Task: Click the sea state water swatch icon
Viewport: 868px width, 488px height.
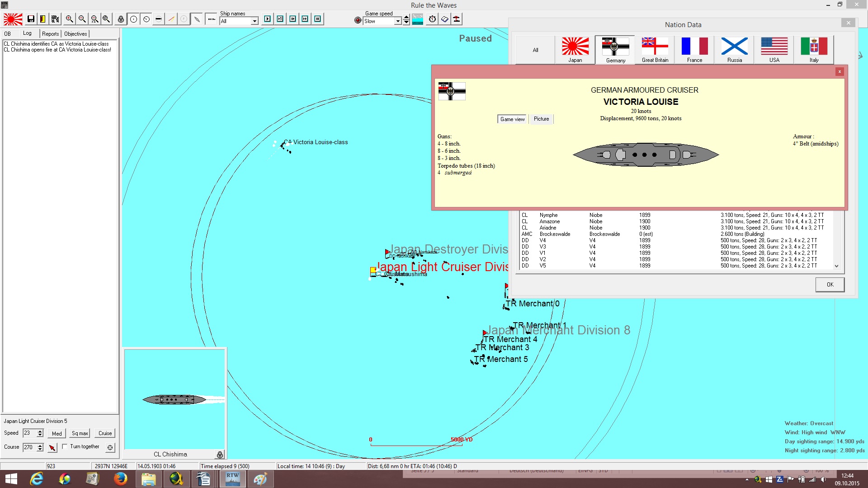Action: pyautogui.click(x=418, y=19)
